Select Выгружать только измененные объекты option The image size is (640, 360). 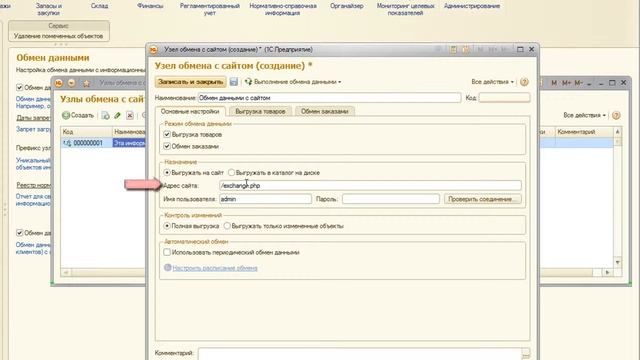click(227, 226)
